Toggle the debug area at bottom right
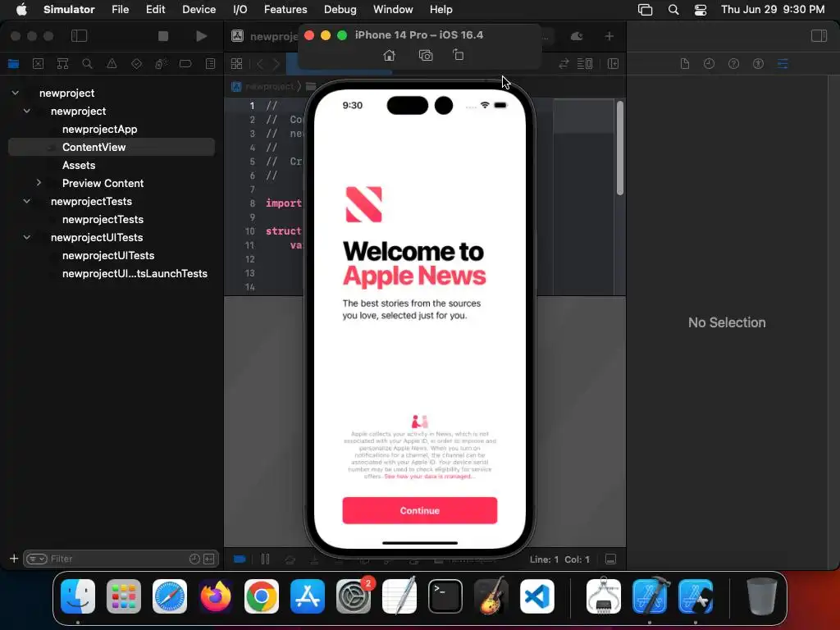 coord(610,559)
